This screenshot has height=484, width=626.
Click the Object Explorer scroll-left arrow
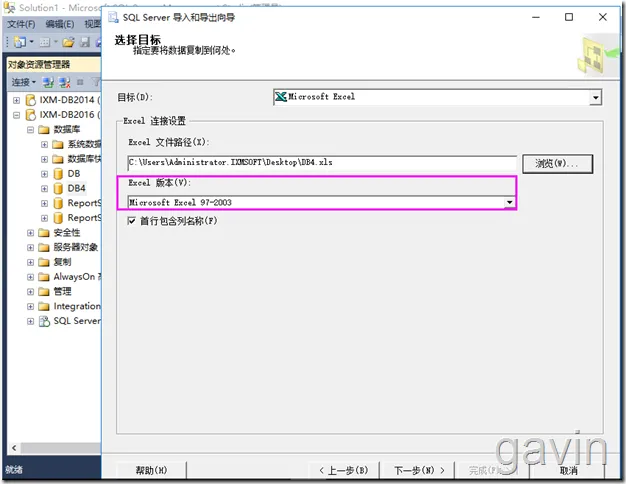coord(14,448)
